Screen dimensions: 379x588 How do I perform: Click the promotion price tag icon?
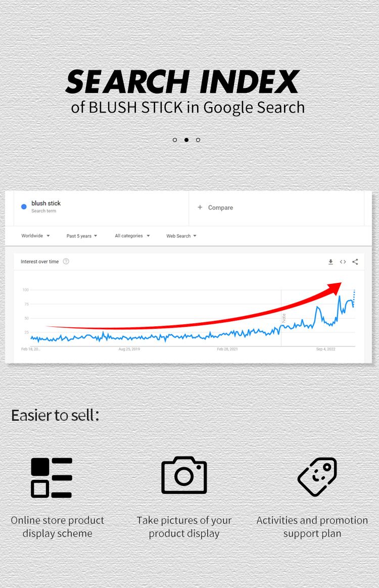coord(317,477)
